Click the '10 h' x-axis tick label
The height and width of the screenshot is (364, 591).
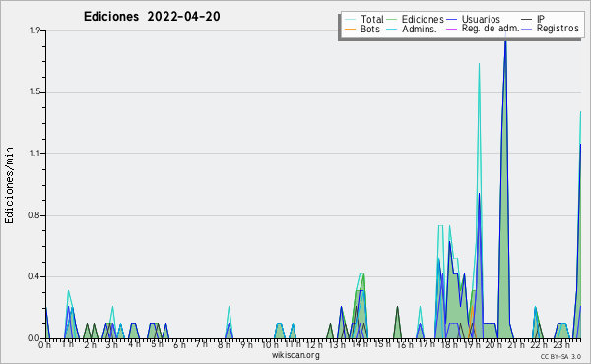270,345
